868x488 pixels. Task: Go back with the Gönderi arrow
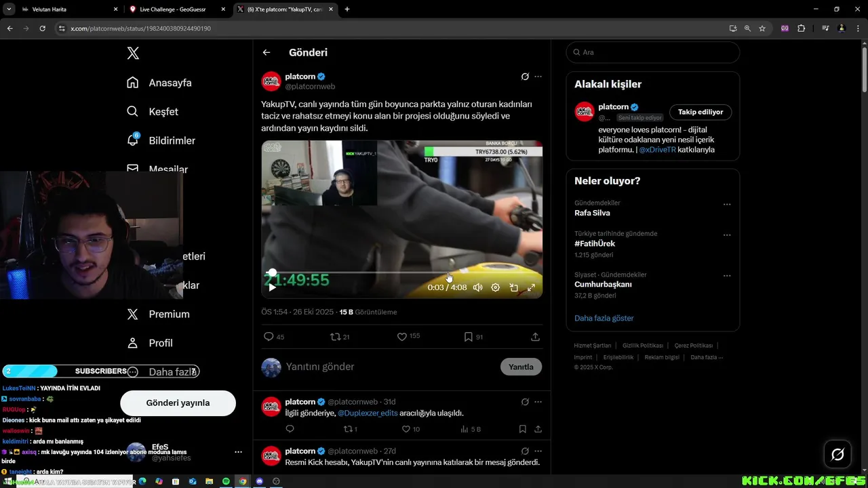pos(267,52)
